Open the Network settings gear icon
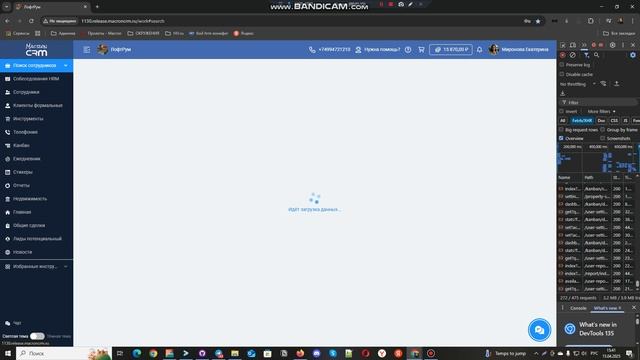 point(633,55)
